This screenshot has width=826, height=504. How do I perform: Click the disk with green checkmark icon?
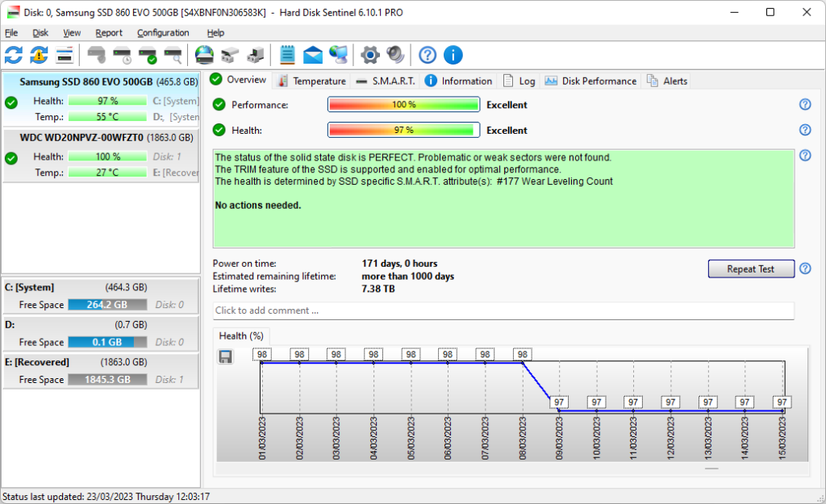[148, 55]
